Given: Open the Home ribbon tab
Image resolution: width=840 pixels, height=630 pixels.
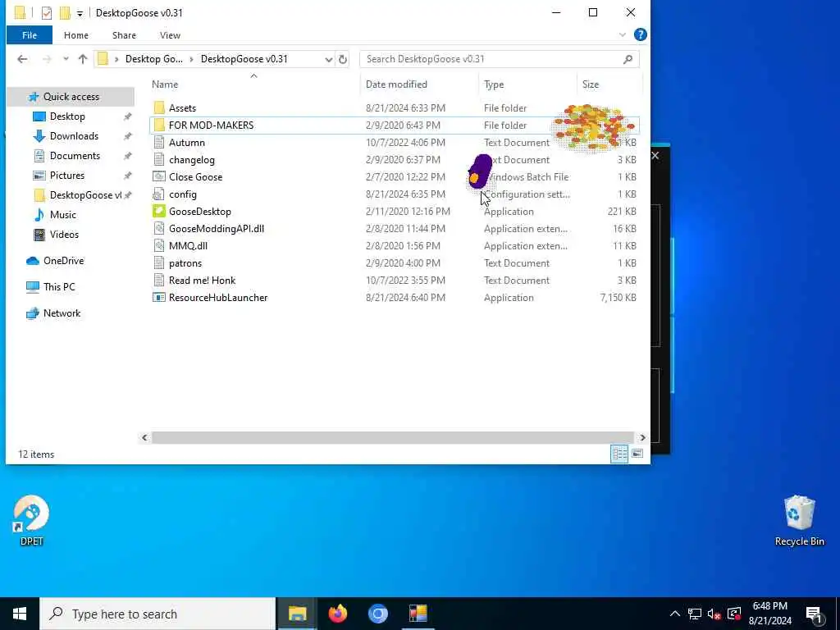Looking at the screenshot, I should coord(76,35).
